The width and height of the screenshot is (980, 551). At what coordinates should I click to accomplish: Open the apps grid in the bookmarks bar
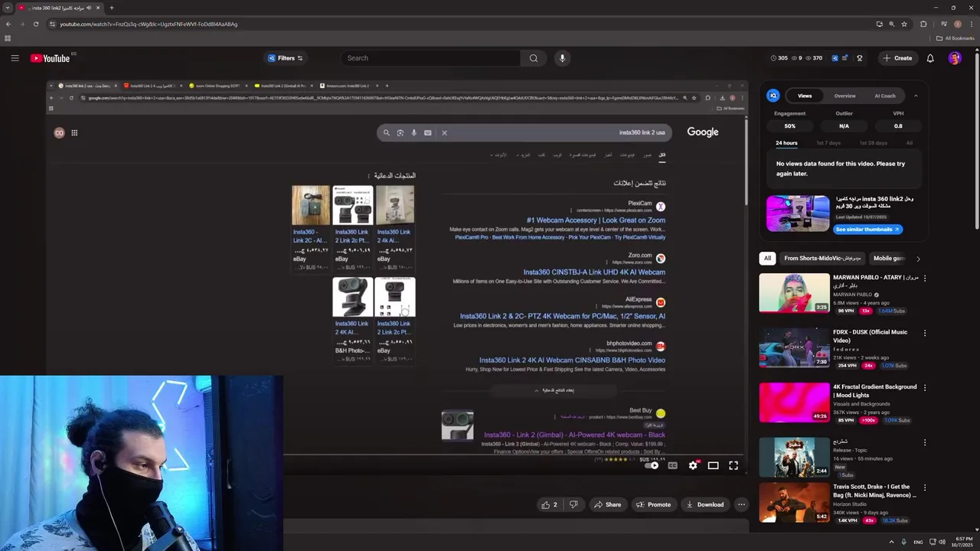point(8,38)
